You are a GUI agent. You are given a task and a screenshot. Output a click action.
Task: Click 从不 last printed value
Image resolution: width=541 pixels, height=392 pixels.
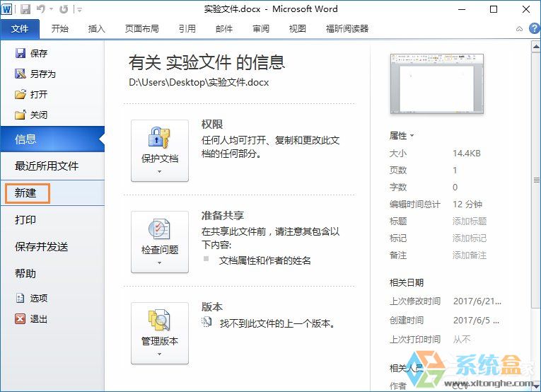pyautogui.click(x=462, y=340)
